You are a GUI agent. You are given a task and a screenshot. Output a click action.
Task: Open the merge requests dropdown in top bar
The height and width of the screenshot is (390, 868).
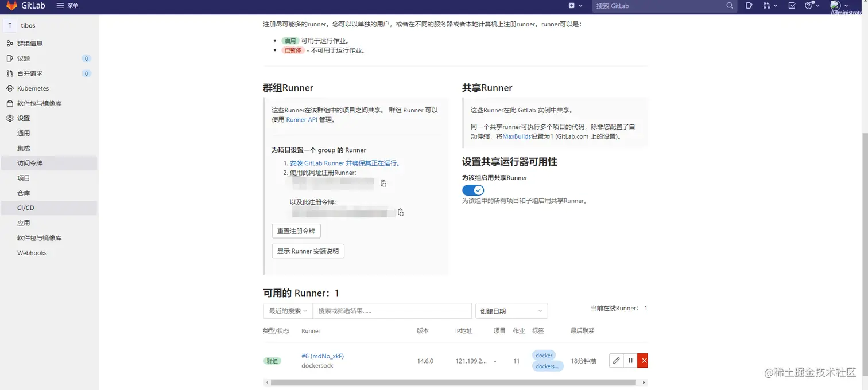pyautogui.click(x=770, y=6)
